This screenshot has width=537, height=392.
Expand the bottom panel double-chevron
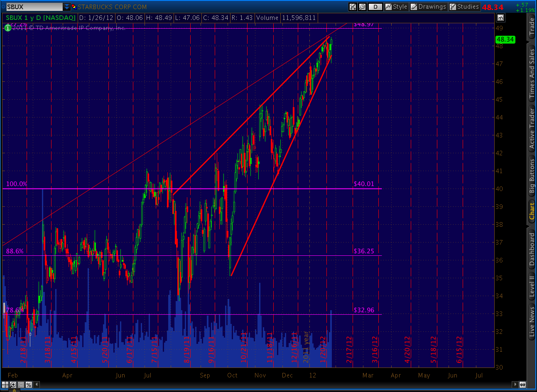pos(14,390)
